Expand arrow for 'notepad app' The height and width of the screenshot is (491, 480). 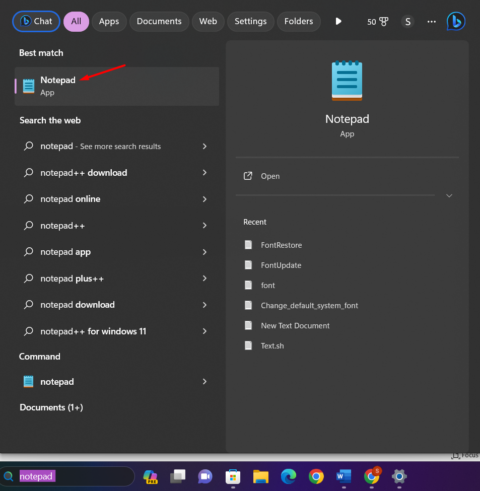(x=204, y=252)
